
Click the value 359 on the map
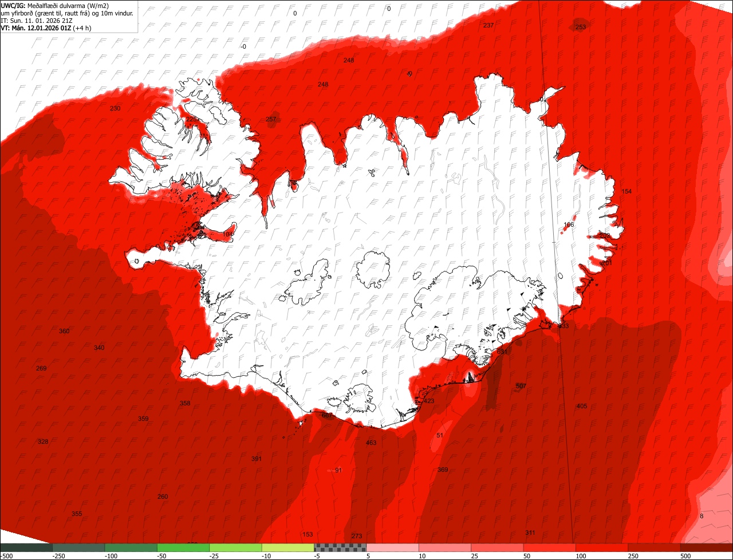coord(143,419)
